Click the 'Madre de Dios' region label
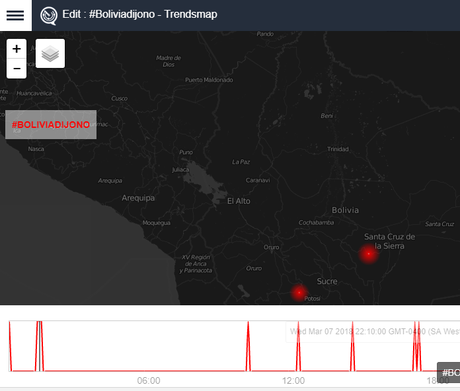The image size is (460, 391). tap(169, 61)
